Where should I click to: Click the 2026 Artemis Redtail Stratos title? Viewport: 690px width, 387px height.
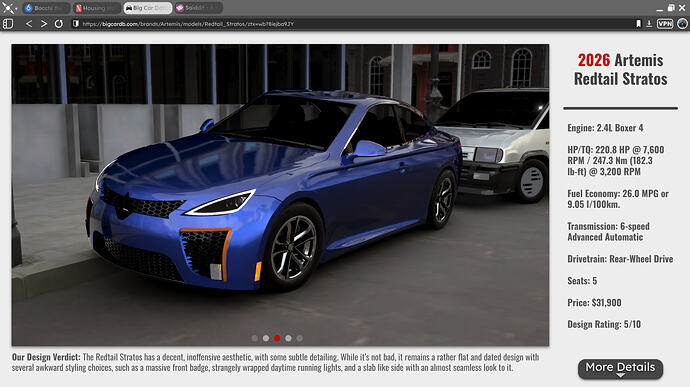click(x=620, y=70)
